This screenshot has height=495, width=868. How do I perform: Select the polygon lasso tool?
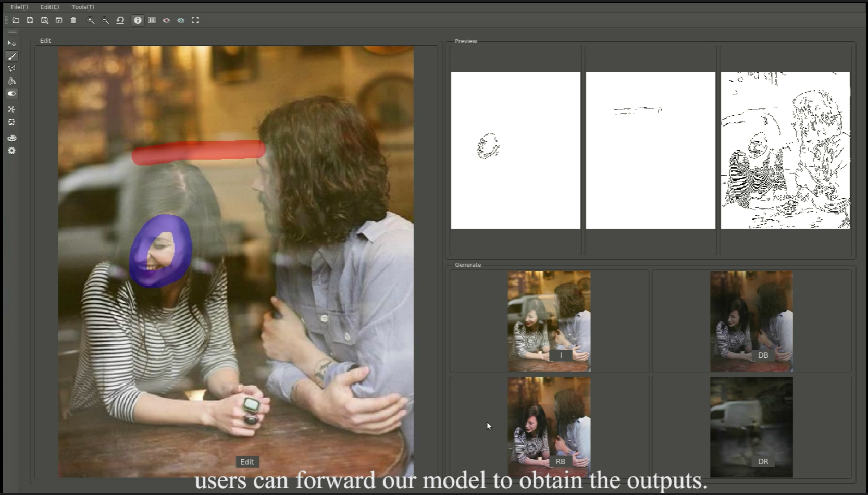11,68
